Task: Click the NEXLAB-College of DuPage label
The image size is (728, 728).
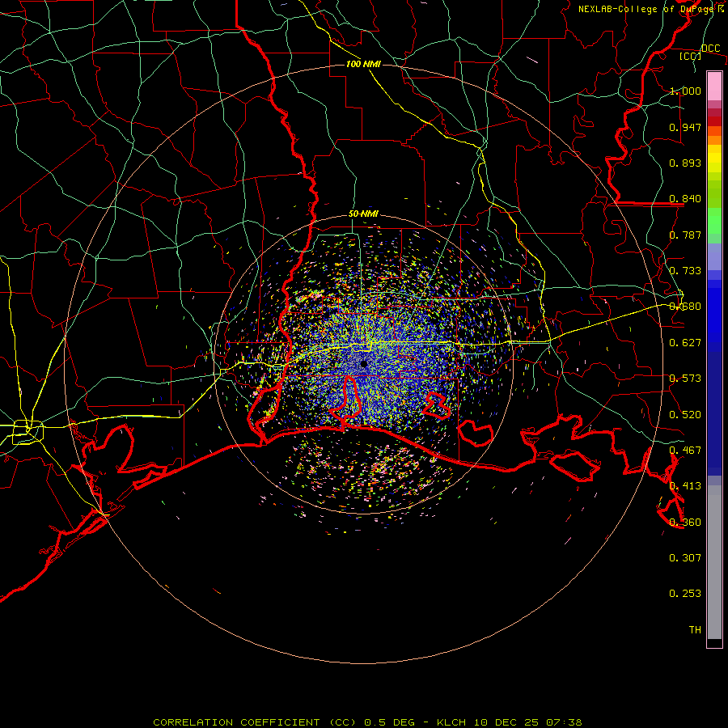Action: tap(646, 9)
